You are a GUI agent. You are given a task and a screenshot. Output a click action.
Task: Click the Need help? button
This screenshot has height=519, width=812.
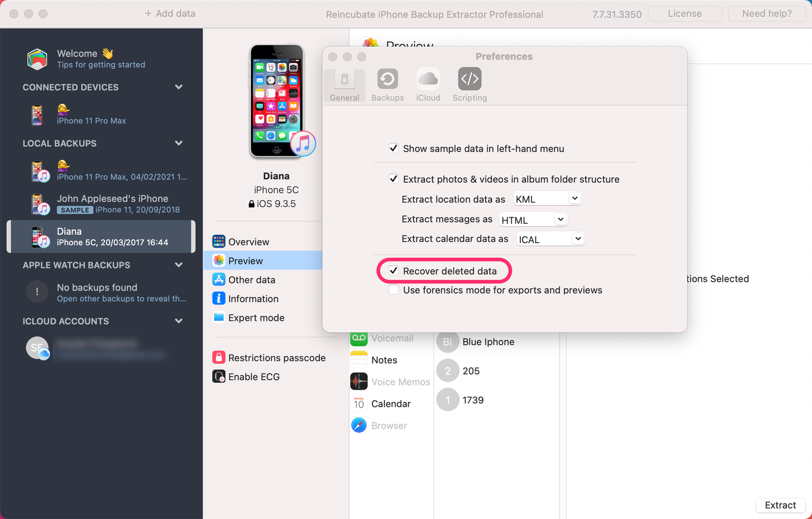[x=767, y=14]
